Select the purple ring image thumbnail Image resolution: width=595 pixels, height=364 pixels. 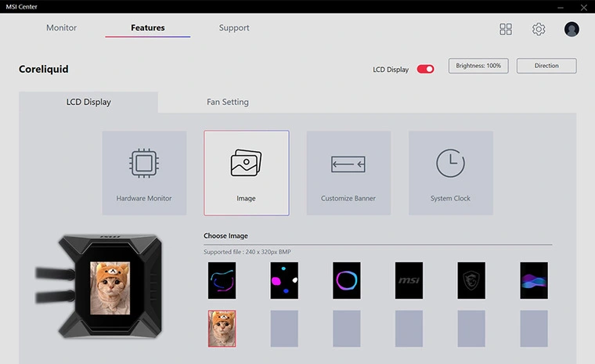pos(346,280)
